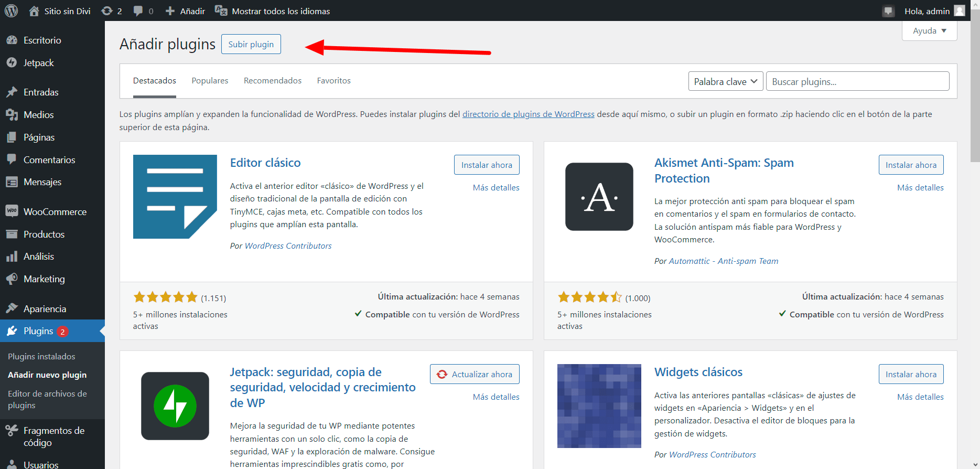The width and height of the screenshot is (980, 469).
Task: Click the Medios media icon
Action: [12, 114]
